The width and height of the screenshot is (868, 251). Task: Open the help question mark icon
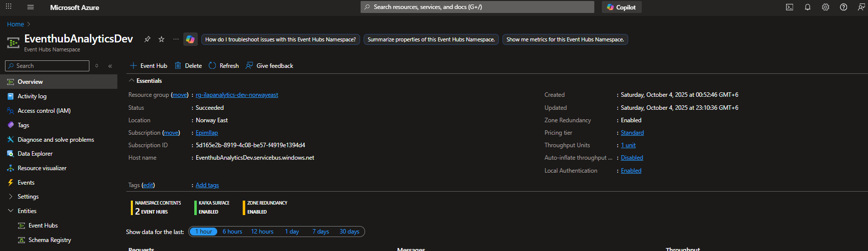(844, 7)
